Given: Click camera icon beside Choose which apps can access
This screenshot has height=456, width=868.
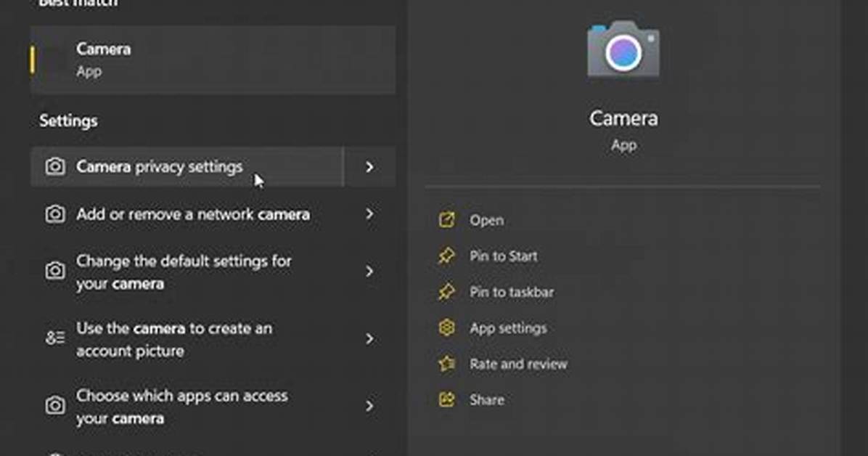Looking at the screenshot, I should coord(55,405).
